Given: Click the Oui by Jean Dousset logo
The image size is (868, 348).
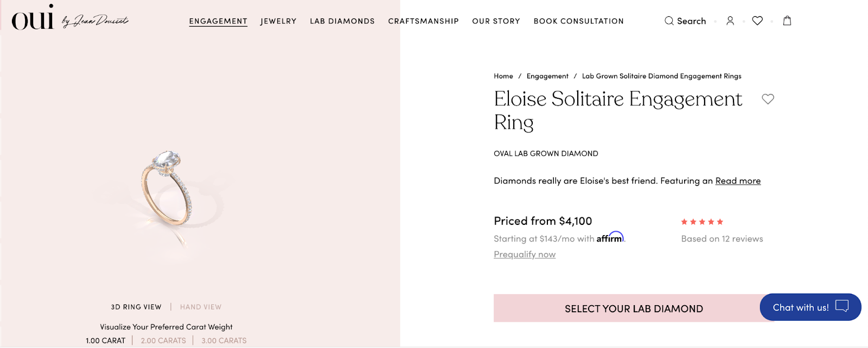Looking at the screenshot, I should tap(69, 19).
